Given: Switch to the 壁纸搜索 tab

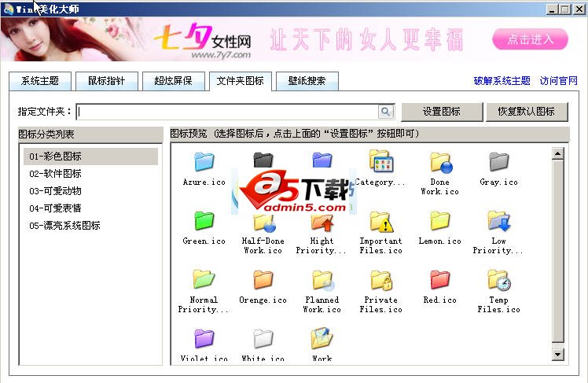Looking at the screenshot, I should (x=307, y=81).
